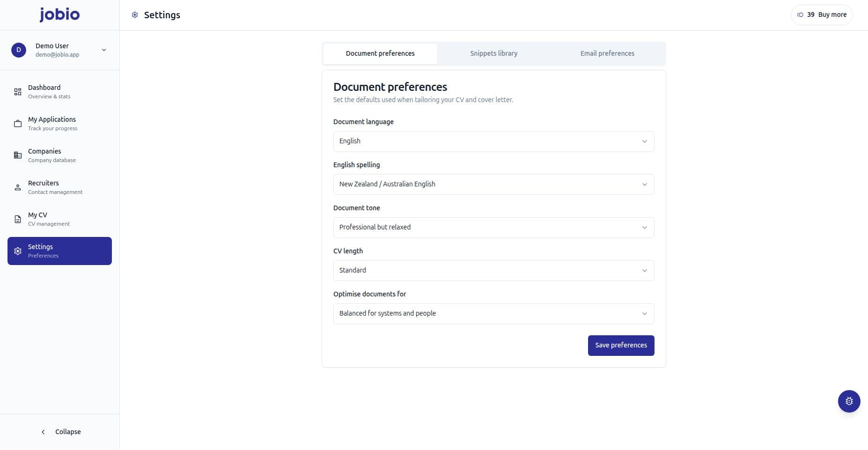The image size is (868, 450).
Task: Click Save preferences button
Action: [x=621, y=346]
